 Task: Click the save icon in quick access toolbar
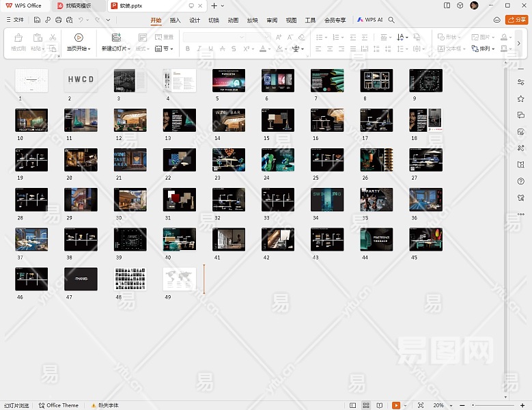point(38,20)
